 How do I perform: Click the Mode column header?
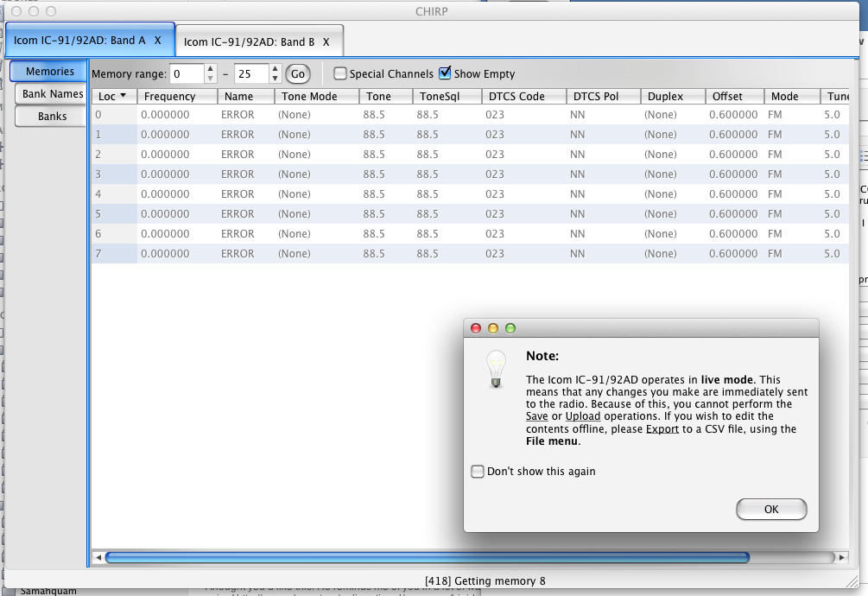(x=792, y=96)
